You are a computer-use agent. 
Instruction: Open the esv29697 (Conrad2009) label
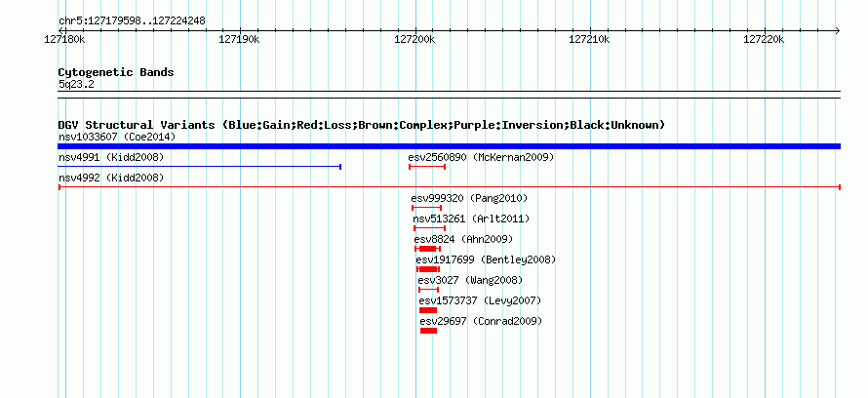point(481,321)
